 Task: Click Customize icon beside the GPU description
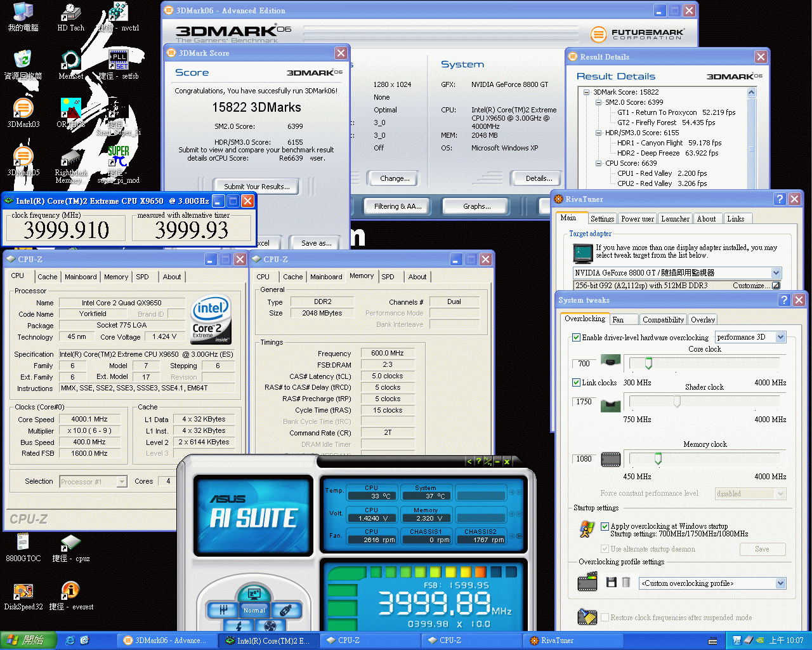pos(775,286)
